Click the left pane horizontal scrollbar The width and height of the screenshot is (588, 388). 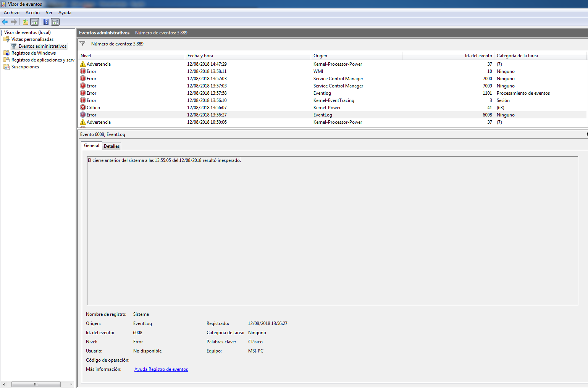(x=36, y=384)
